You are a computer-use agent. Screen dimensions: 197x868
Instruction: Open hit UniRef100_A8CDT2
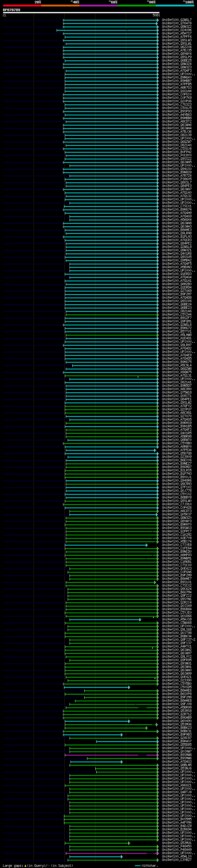[177, 121]
